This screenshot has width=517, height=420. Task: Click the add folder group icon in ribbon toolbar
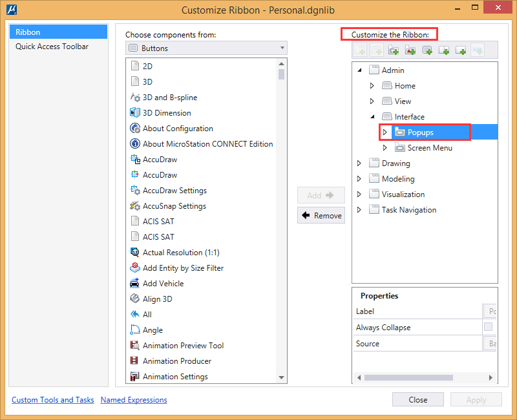394,50
